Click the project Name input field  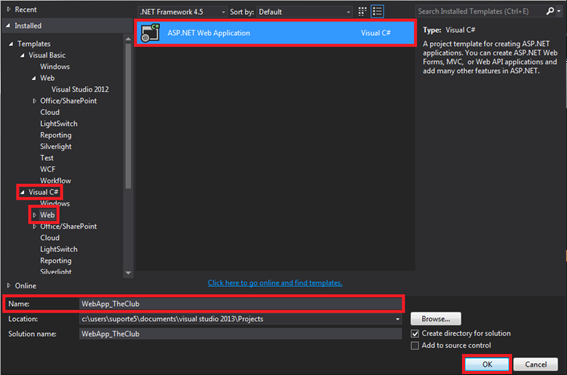240,304
